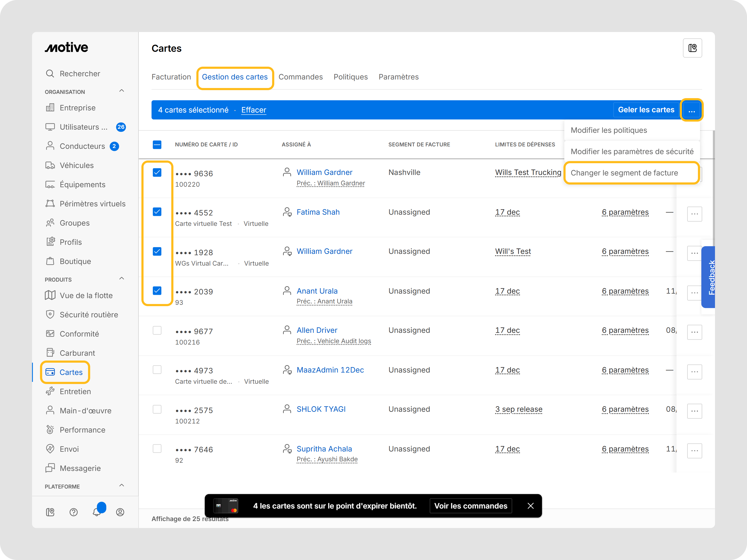Open Entretien in the sidebar
Viewport: 747px width, 560px height.
pyautogui.click(x=68, y=391)
